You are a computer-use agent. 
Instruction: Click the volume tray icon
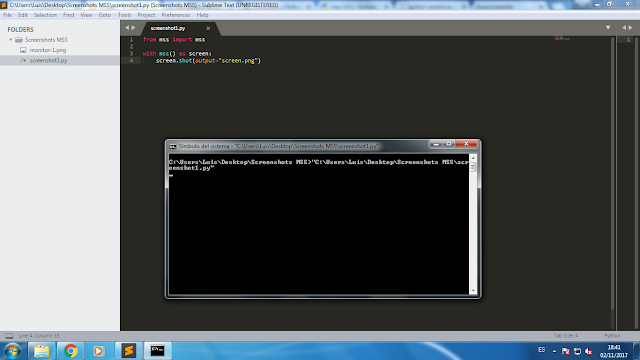[589, 351]
